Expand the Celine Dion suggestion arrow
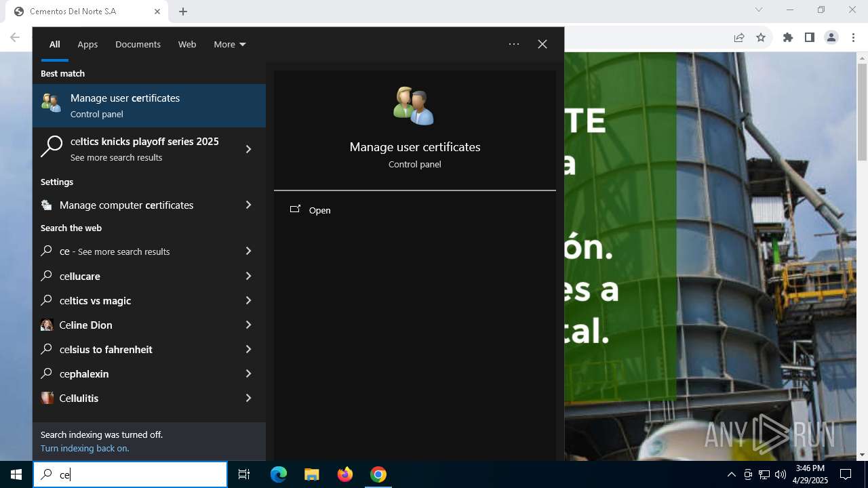This screenshot has width=868, height=488. pos(248,325)
